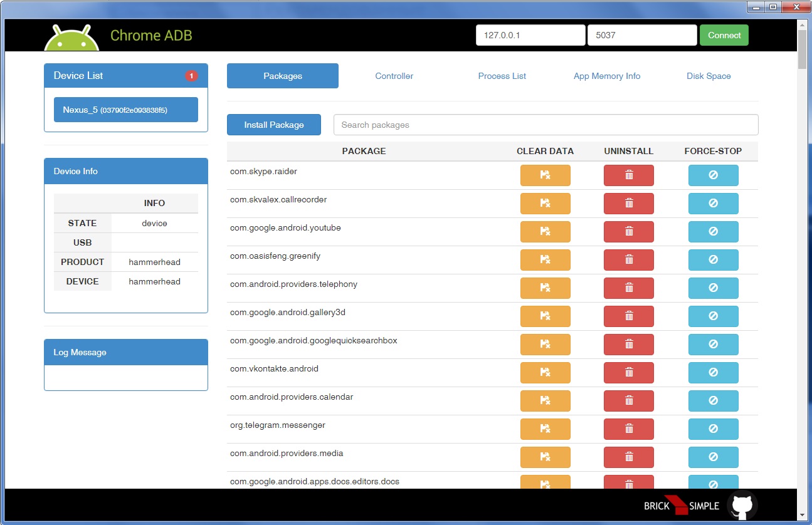Uninstall com.vkontakte.android package
Screen dimensions: 812x525
click(628, 373)
